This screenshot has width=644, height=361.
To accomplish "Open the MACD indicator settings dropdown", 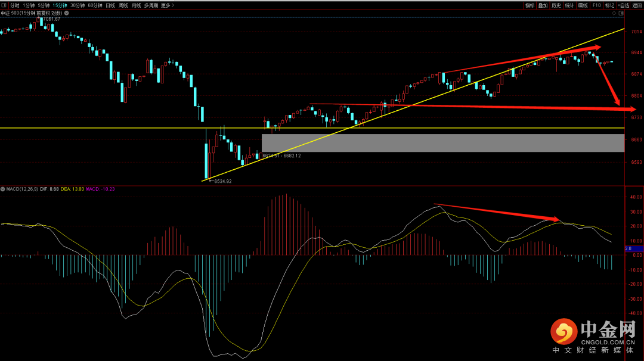I will [3, 189].
